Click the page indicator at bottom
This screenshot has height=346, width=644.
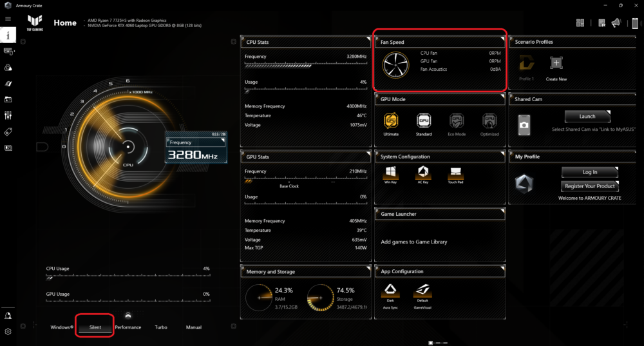click(438, 342)
